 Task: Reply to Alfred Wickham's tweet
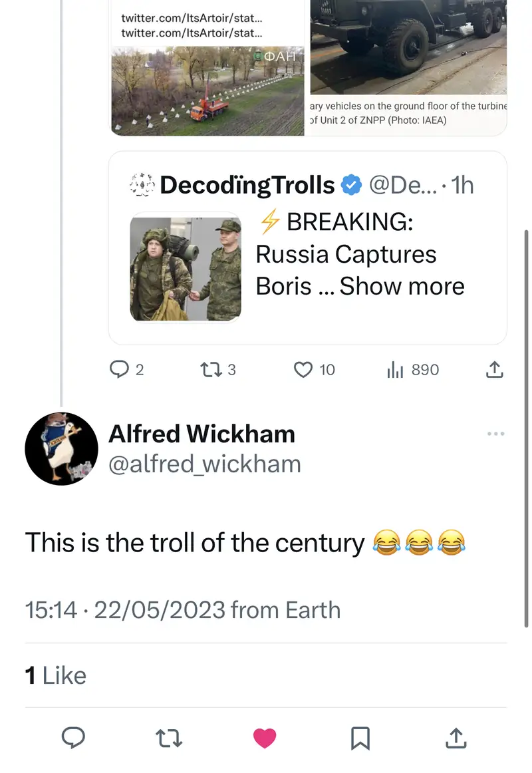pyautogui.click(x=73, y=737)
